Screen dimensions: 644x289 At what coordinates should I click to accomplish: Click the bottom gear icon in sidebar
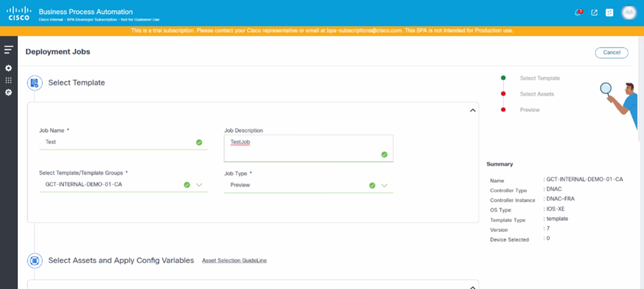pos(9,92)
